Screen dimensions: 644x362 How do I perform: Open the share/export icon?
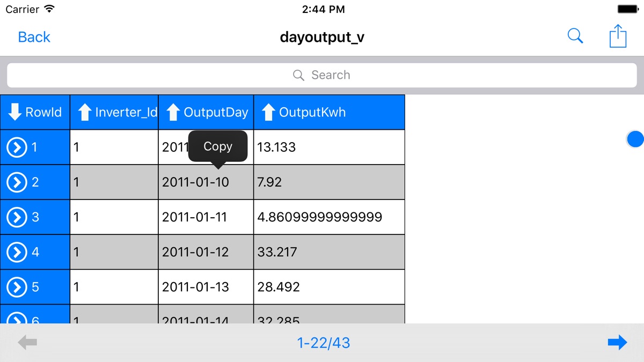click(618, 36)
